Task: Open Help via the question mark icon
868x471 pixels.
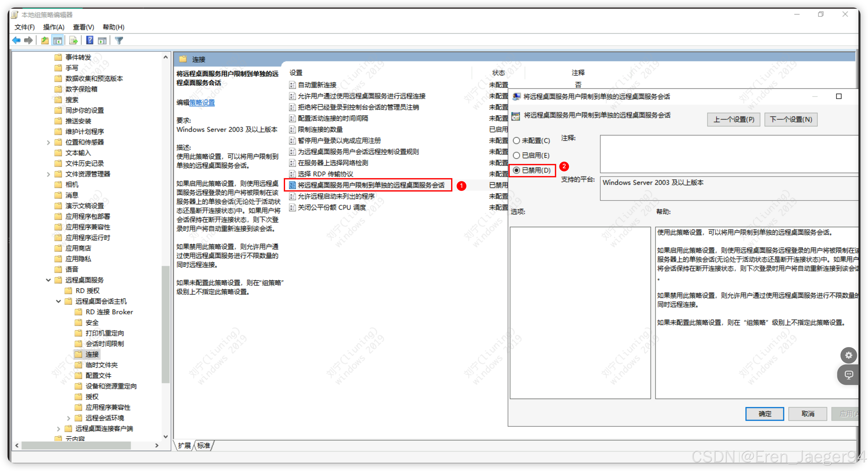Action: click(90, 40)
